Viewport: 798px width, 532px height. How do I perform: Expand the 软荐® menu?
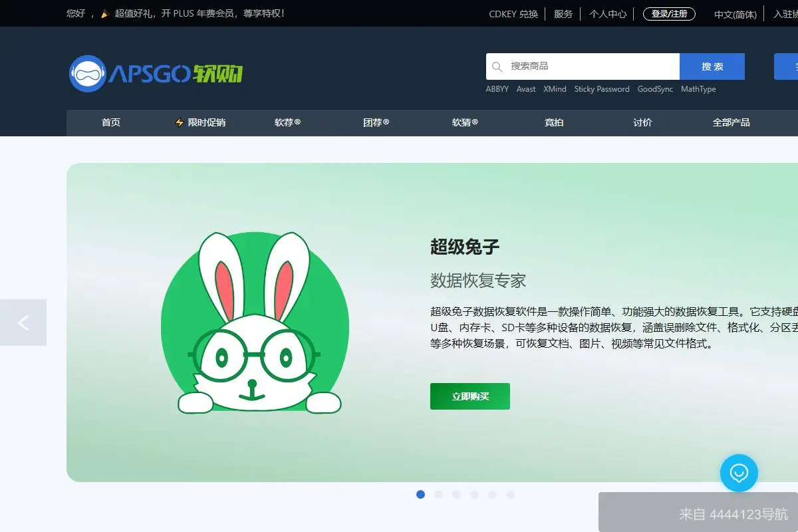[287, 122]
